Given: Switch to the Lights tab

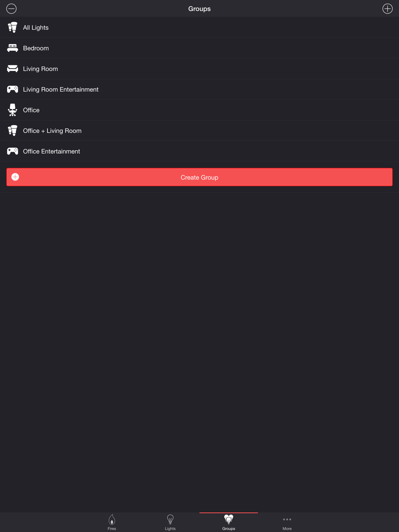Looking at the screenshot, I should point(170,522).
